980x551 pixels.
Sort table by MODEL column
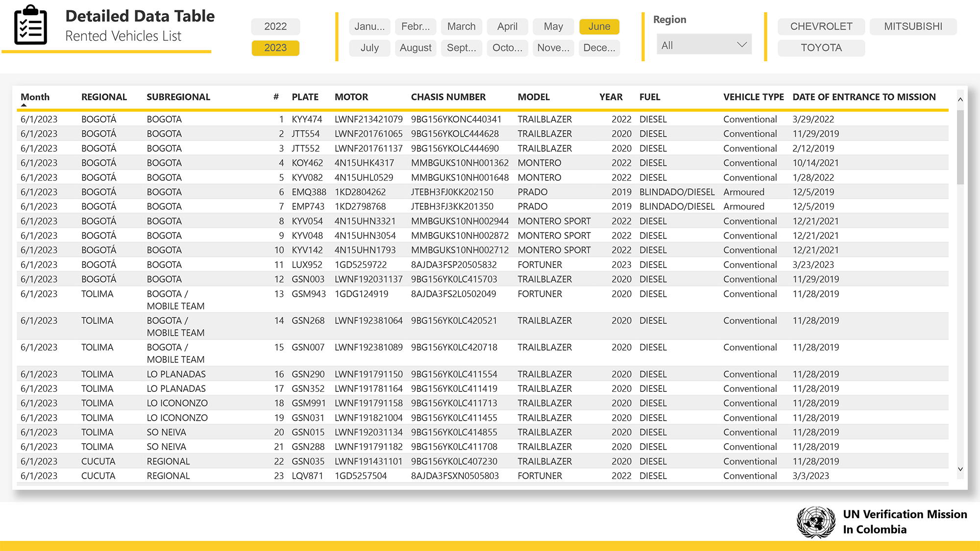(x=534, y=97)
